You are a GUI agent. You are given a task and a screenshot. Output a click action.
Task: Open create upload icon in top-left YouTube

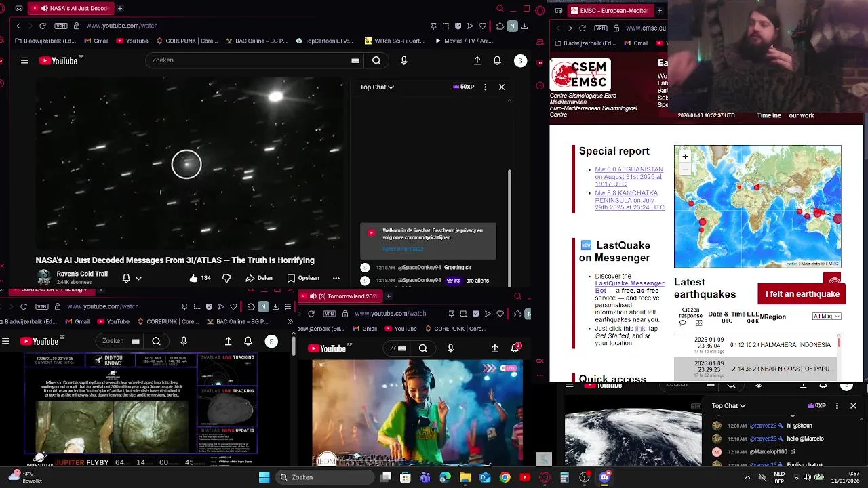[x=477, y=60]
